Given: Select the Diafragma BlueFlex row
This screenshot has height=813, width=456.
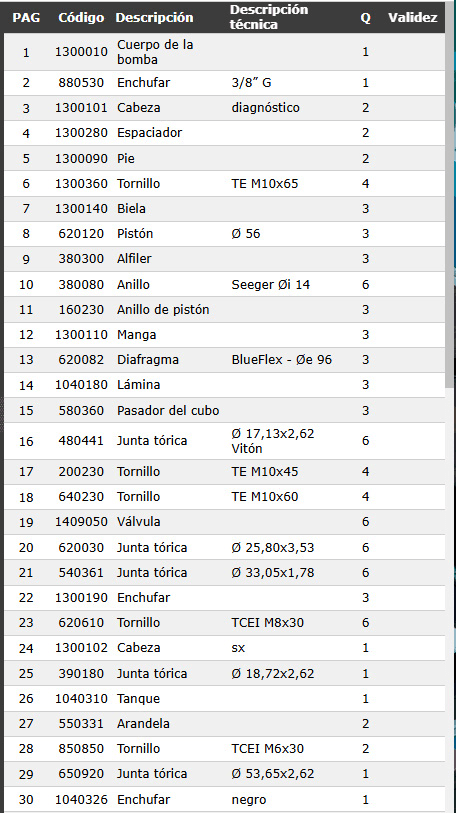Looking at the screenshot, I should tap(224, 360).
